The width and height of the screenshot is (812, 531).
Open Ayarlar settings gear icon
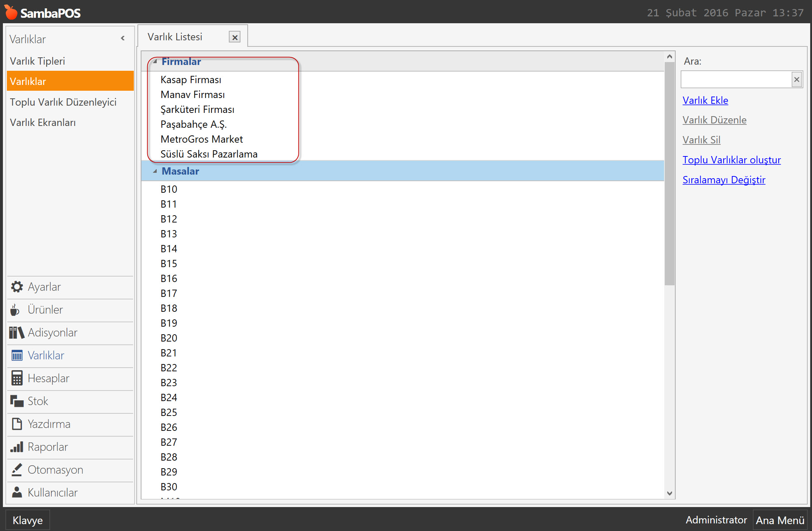(x=17, y=287)
